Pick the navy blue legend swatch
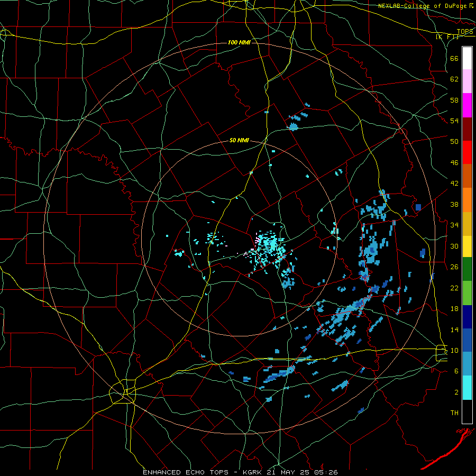 pos(467,317)
